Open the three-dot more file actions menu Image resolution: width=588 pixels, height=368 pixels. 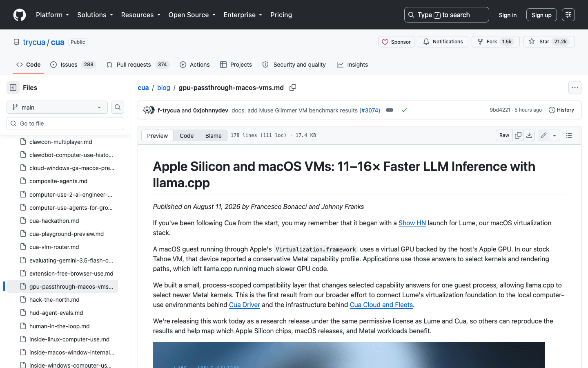pyautogui.click(x=575, y=88)
